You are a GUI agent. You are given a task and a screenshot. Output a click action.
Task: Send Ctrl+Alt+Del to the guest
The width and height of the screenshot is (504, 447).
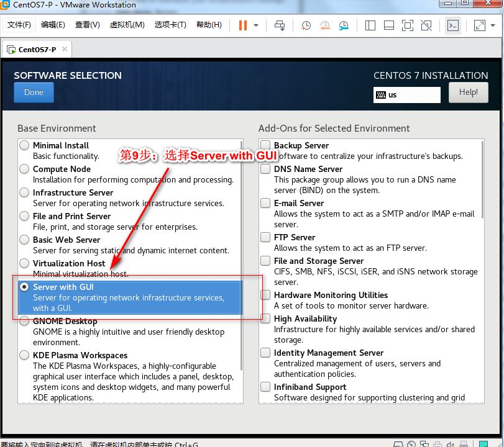coord(280,25)
